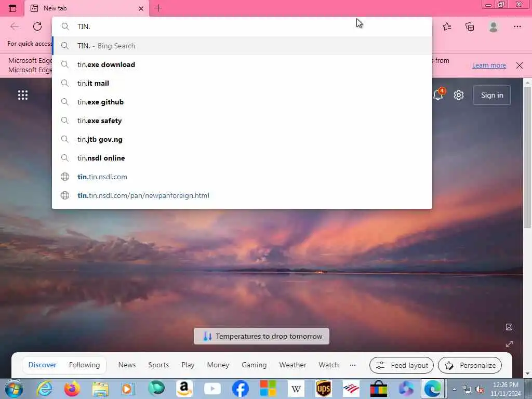Open the background image info icon

[x=509, y=327]
